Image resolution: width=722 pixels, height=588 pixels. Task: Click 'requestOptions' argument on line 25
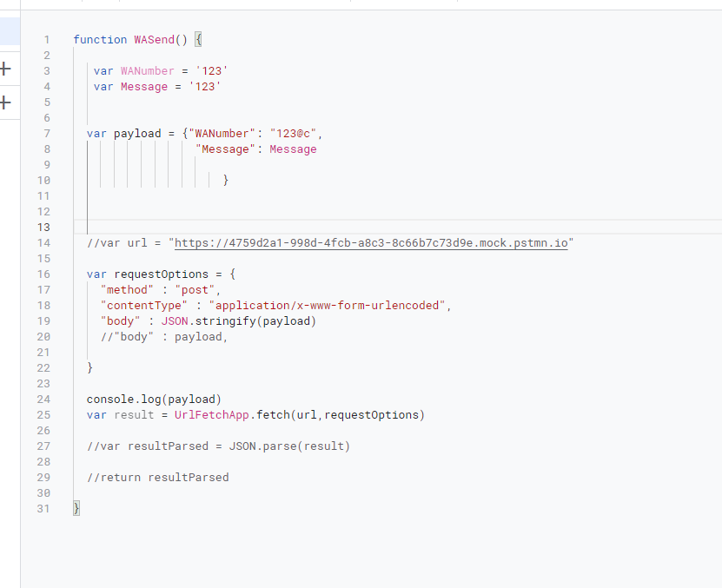[372, 415]
